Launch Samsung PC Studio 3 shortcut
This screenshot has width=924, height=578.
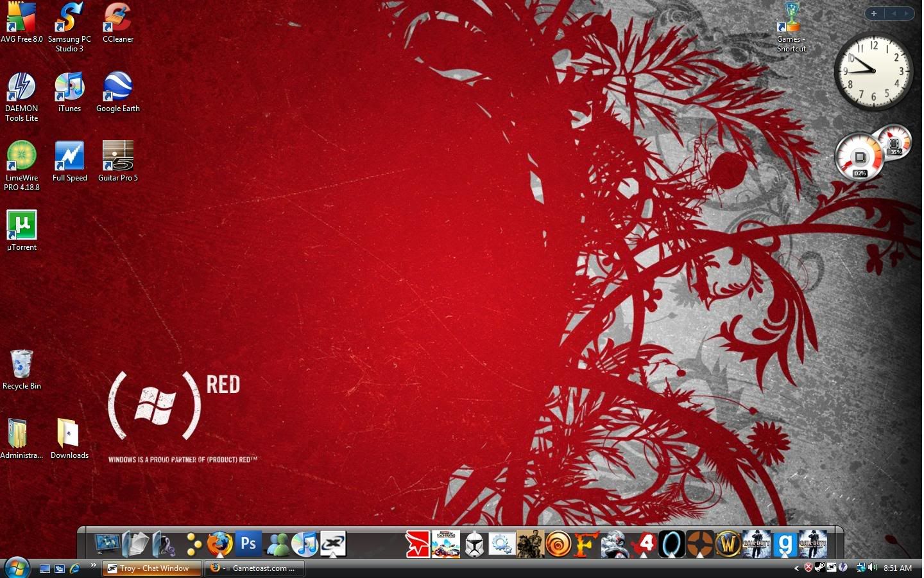69,27
